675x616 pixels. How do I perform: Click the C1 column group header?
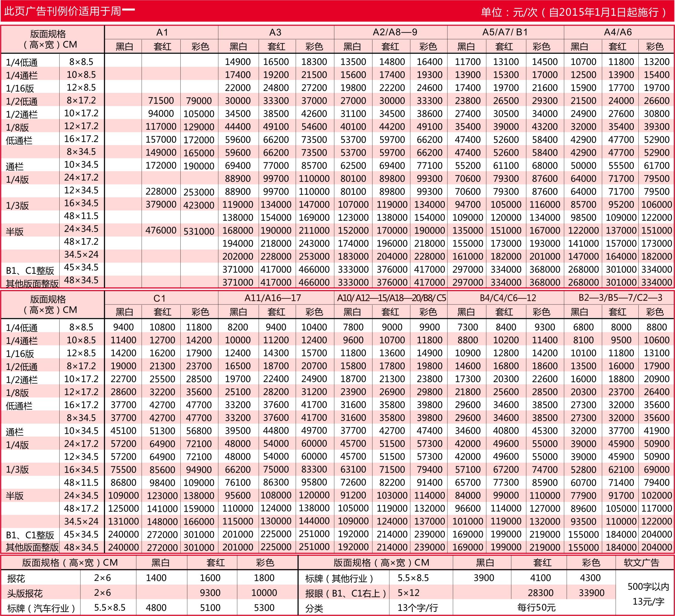[x=159, y=298]
